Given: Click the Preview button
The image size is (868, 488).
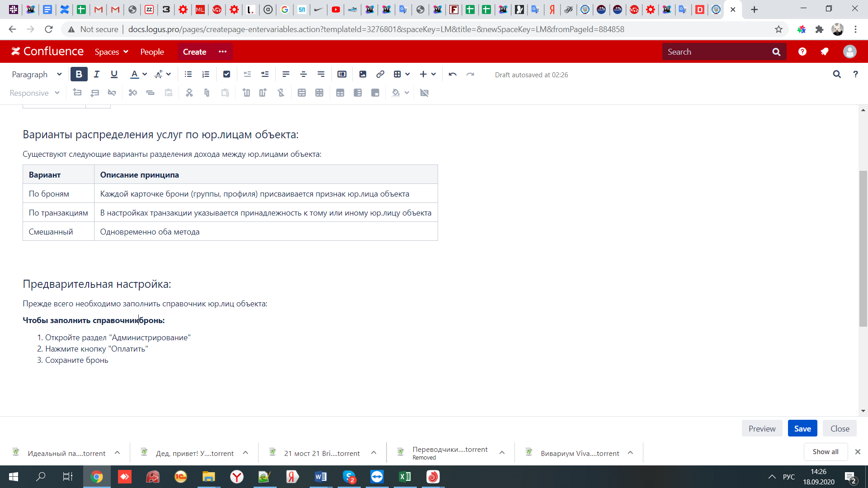Looking at the screenshot, I should click(762, 428).
